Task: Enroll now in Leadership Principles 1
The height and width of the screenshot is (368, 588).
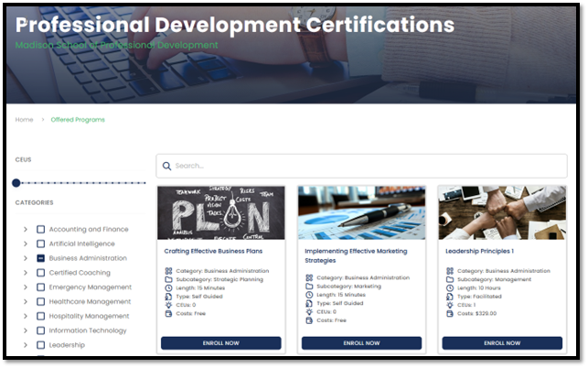Action: coord(502,342)
